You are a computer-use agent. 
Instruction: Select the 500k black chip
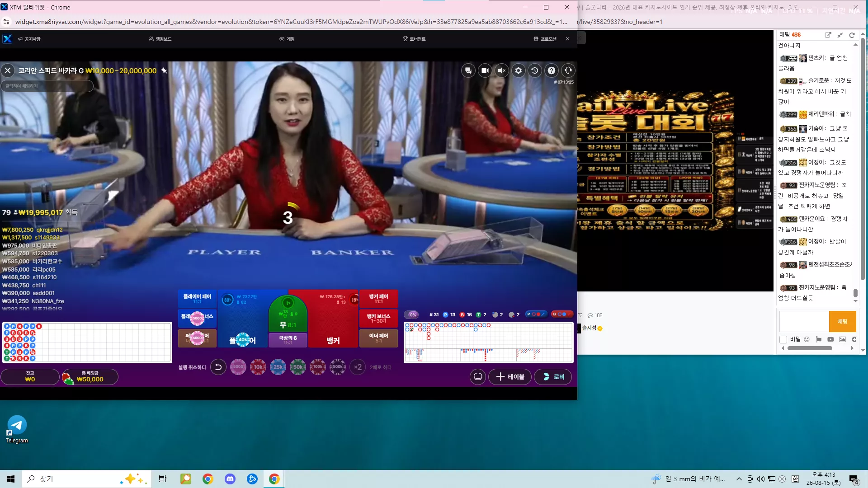[338, 367]
